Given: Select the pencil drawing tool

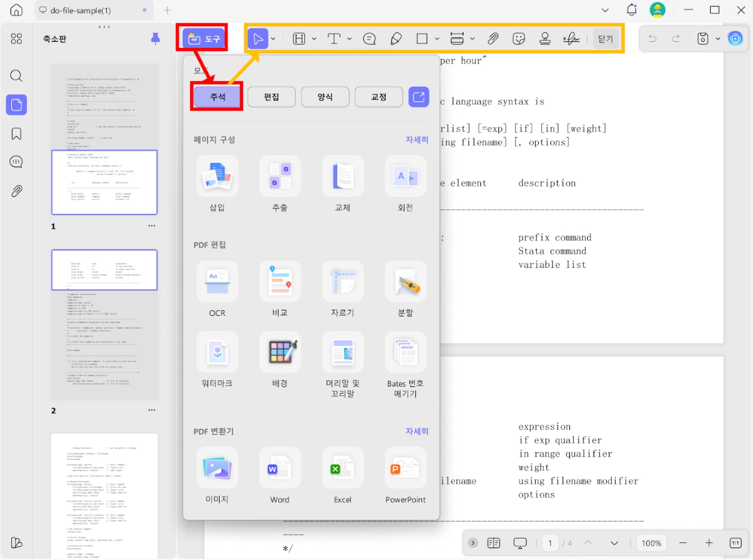Looking at the screenshot, I should point(396,38).
